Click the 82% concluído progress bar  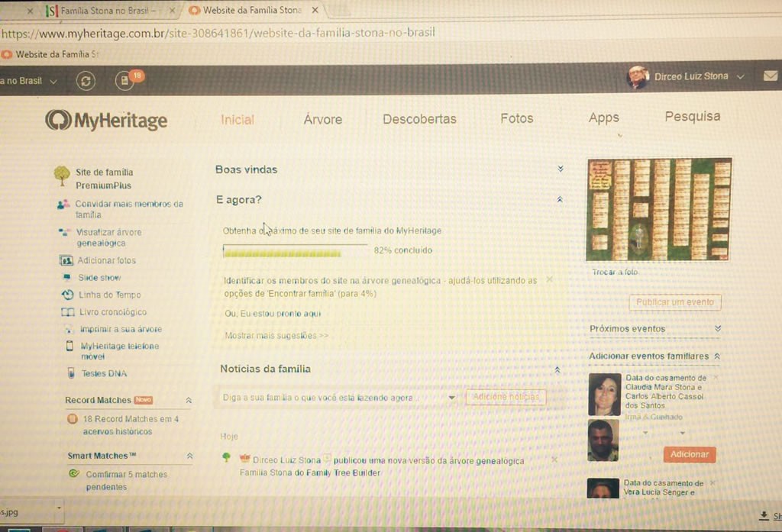pos(296,251)
